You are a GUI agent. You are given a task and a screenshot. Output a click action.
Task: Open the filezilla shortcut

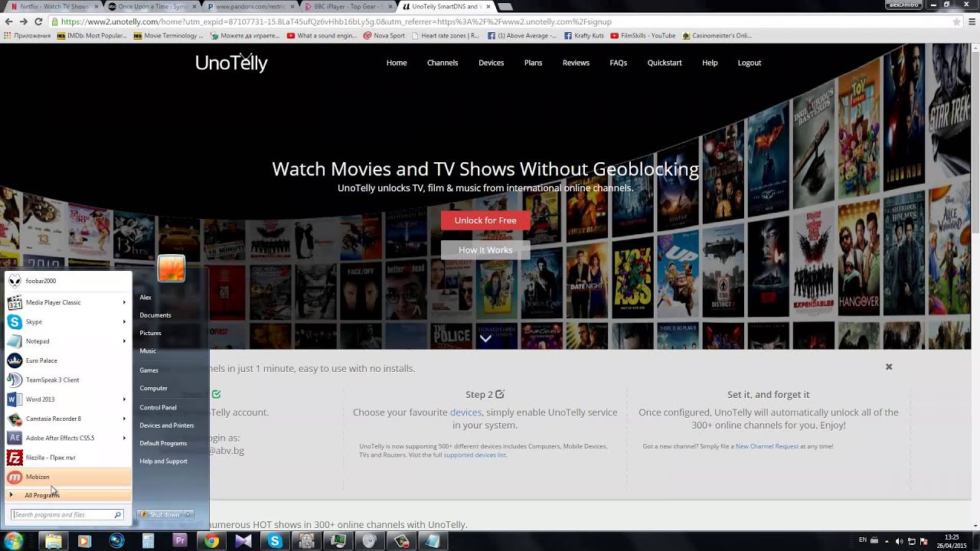click(67, 458)
